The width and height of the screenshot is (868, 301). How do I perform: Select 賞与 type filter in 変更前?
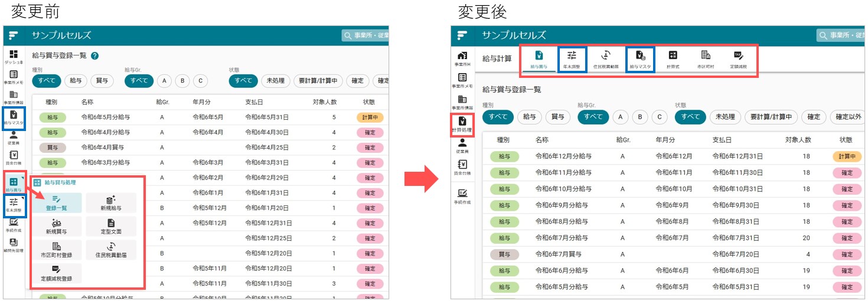(103, 81)
